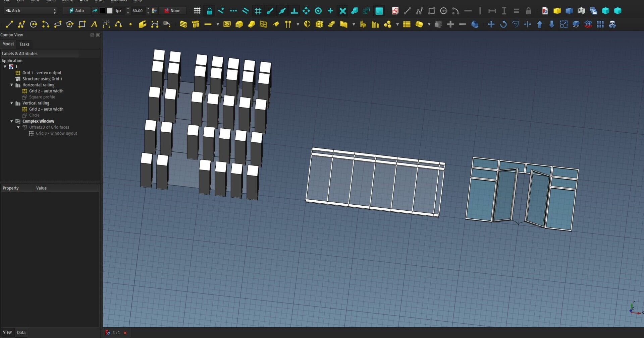Screen dimensions: 644x338
Task: Create an Arch Window
Action: tap(264, 24)
